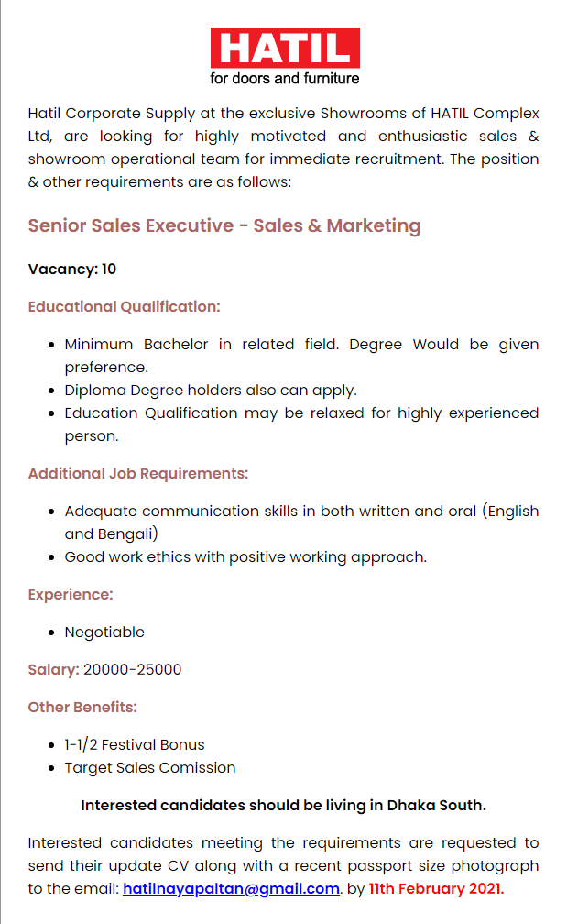Click the Minimum Bachelor in related field bullet

click(301, 356)
